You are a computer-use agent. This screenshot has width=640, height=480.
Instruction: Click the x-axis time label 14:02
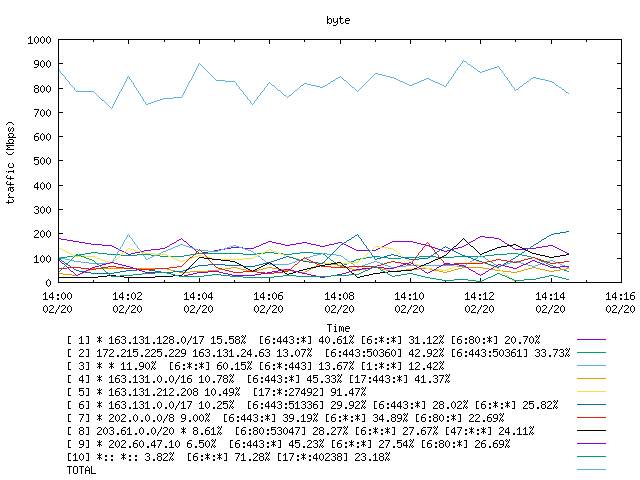click(128, 296)
